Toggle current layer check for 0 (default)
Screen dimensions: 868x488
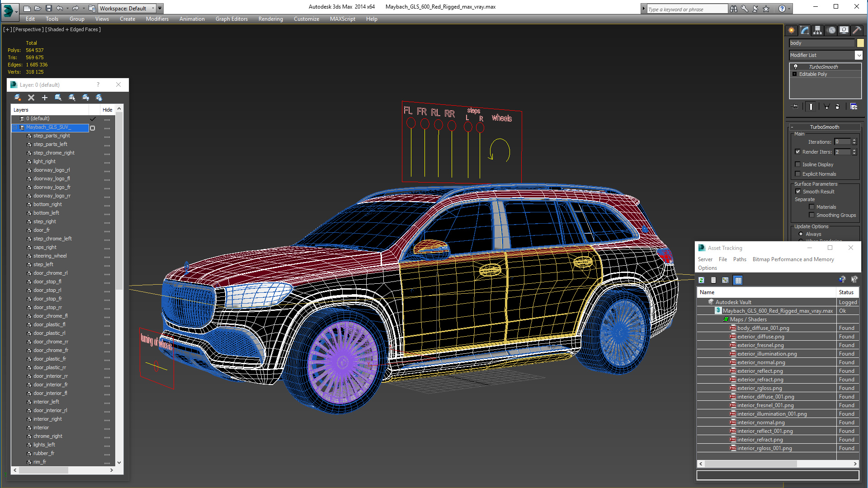93,119
